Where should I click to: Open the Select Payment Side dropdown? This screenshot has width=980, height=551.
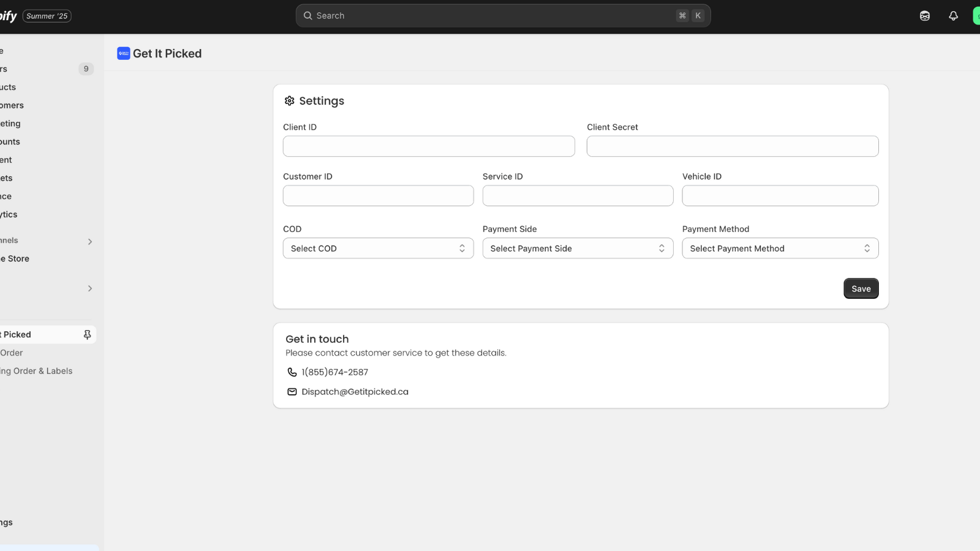coord(578,249)
